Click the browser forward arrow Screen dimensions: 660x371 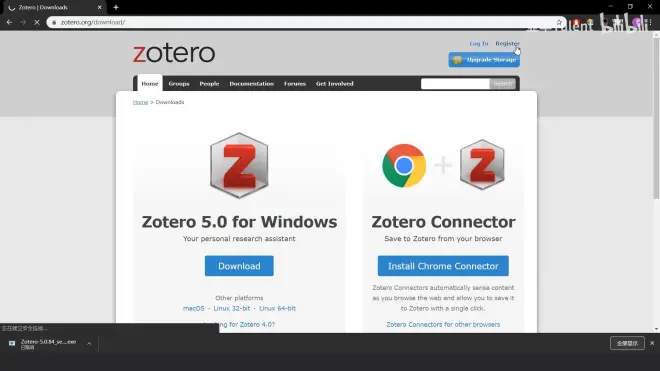pyautogui.click(x=23, y=22)
